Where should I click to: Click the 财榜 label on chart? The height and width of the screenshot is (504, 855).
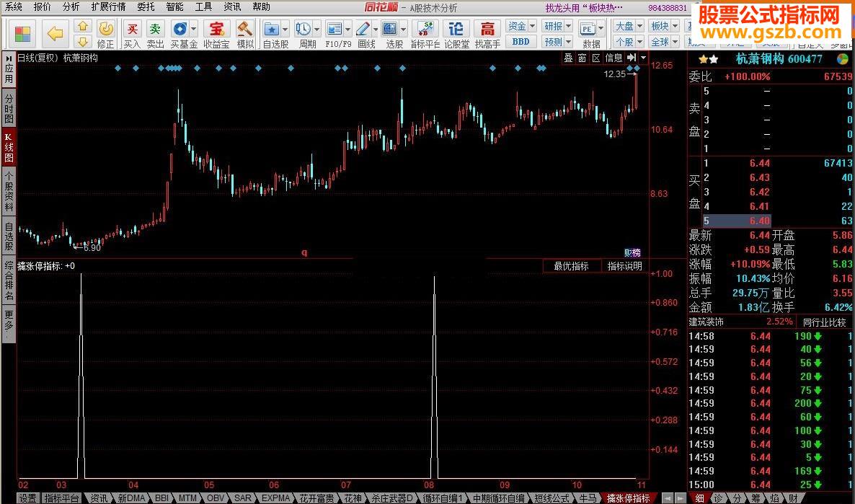click(x=632, y=252)
